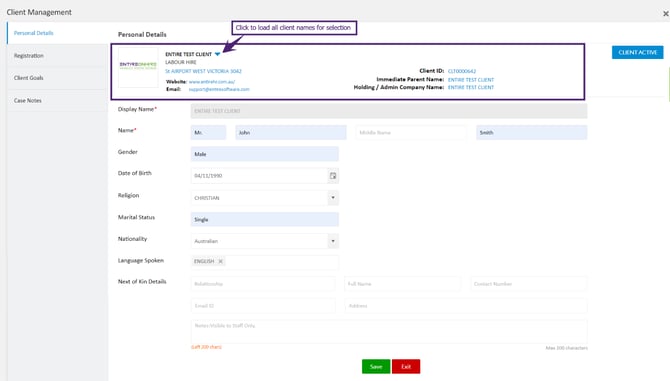The image size is (670, 381).
Task: Open the client website link
Action: click(x=212, y=81)
